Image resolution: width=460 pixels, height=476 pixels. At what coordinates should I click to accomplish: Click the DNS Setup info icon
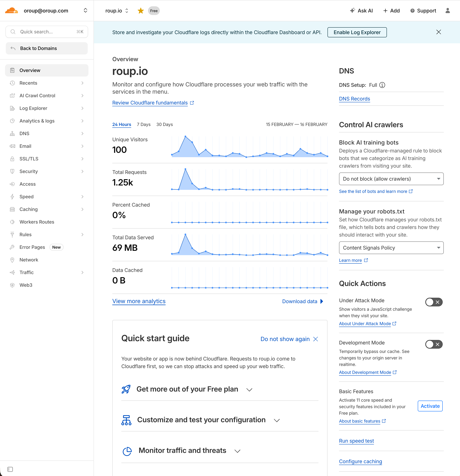382,85
